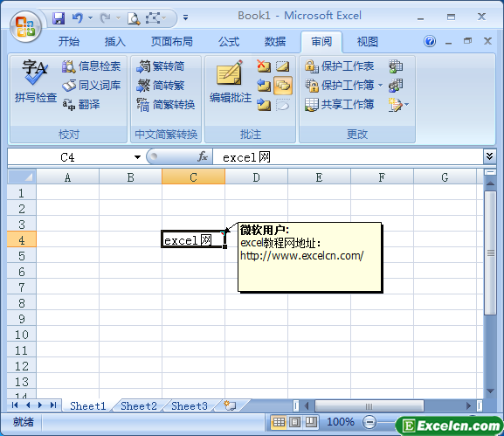Open 简繁转换 conversion dialog
Screen dimensions: 504x436
[166, 104]
